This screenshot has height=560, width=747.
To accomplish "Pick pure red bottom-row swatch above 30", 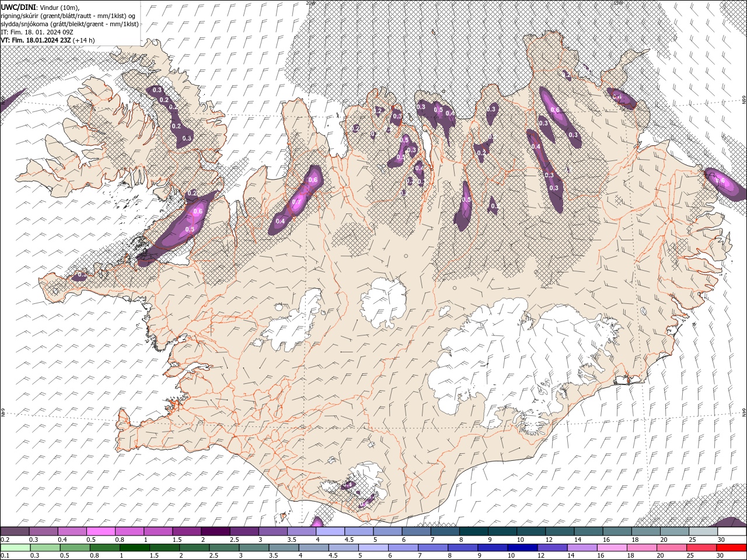I will [731, 547].
